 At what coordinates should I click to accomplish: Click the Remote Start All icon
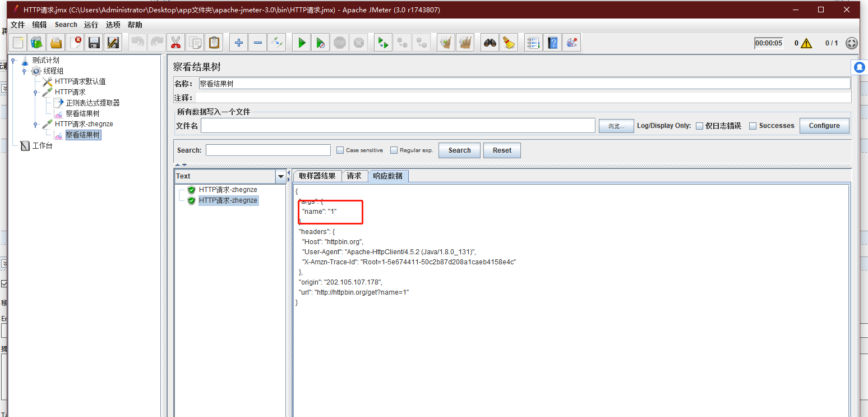383,43
